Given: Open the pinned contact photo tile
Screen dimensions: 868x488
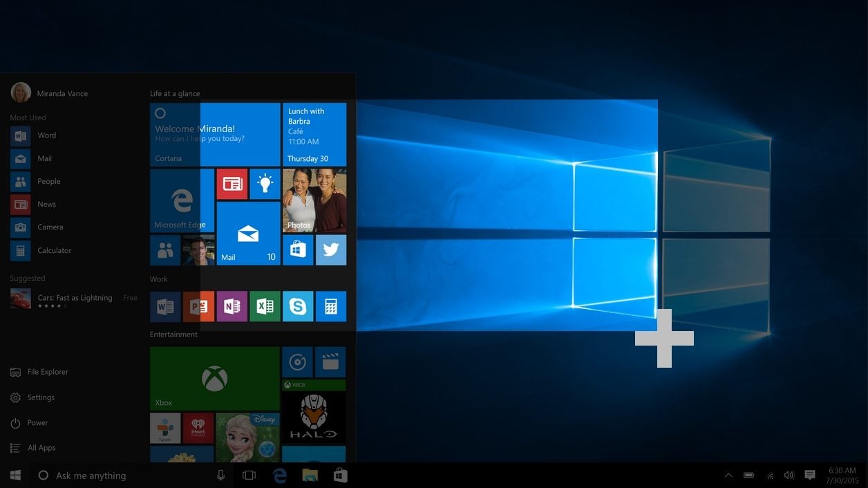Looking at the screenshot, I should point(198,250).
